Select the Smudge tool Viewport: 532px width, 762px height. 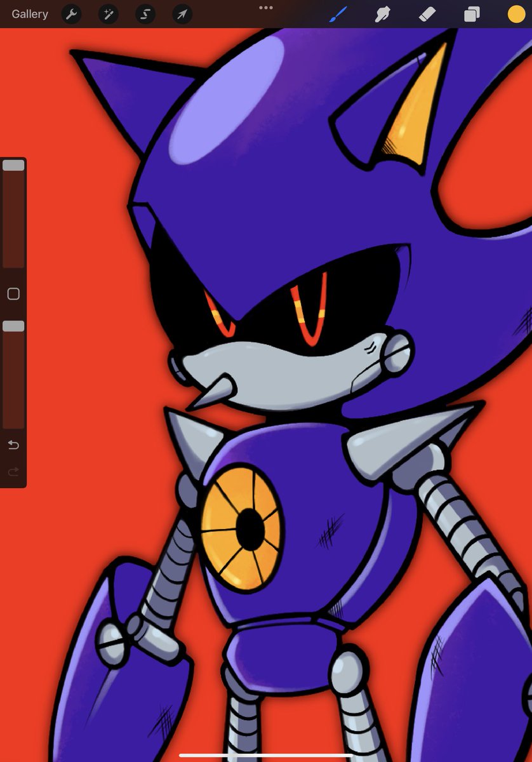382,14
